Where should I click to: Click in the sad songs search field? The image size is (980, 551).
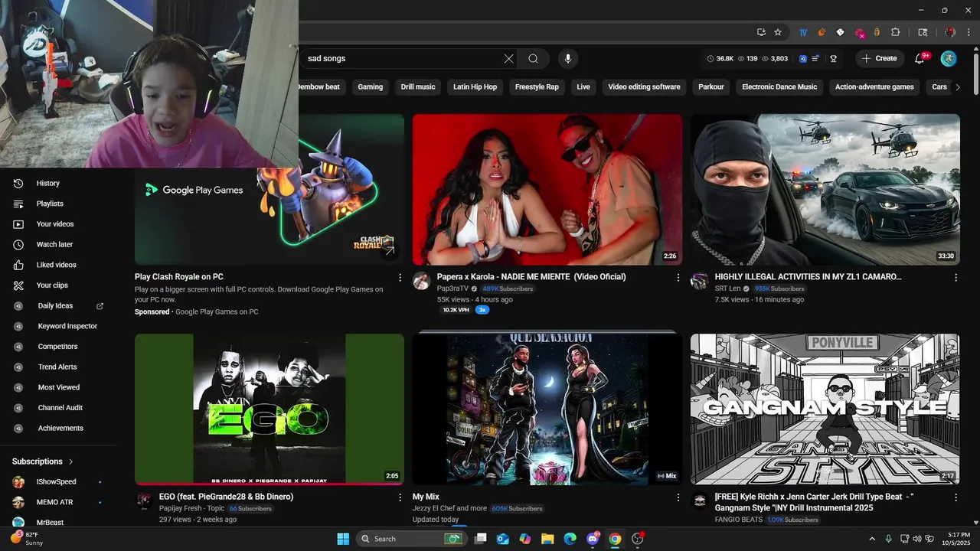(x=402, y=58)
